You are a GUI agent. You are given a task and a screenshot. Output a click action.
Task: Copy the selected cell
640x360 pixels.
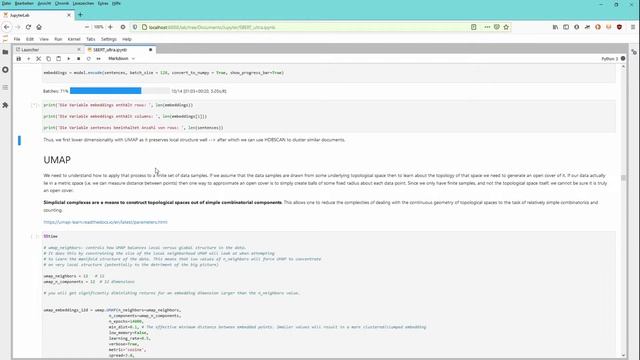tap(49, 59)
